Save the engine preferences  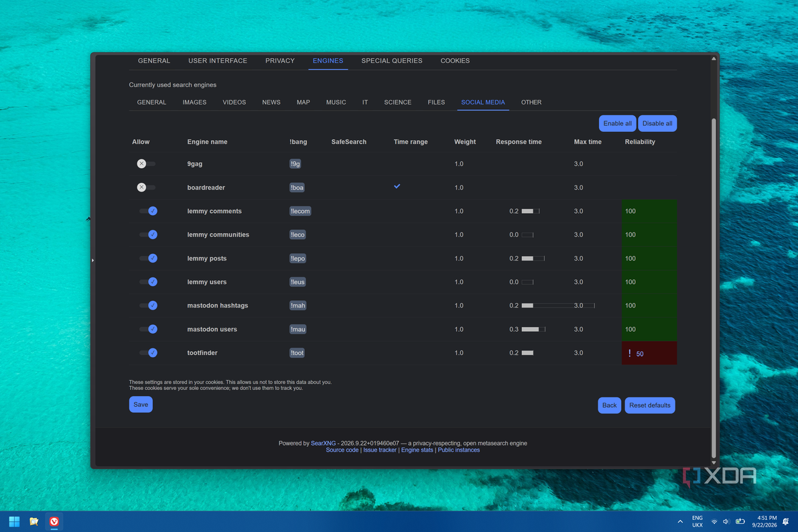[x=141, y=405]
